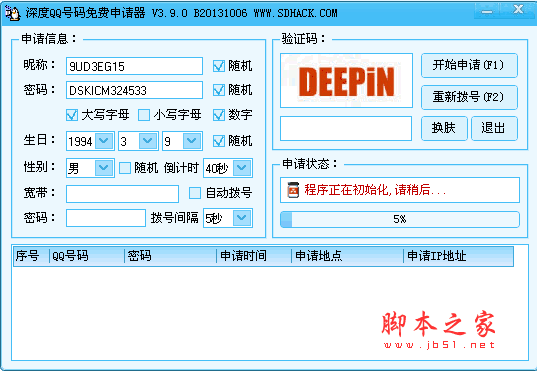Click the broadband password field
537x371 pixels.
(106, 218)
